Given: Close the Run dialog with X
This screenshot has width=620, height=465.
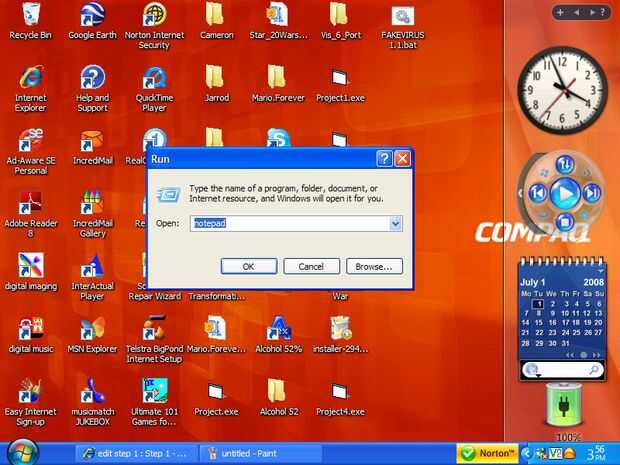Looking at the screenshot, I should point(403,159).
